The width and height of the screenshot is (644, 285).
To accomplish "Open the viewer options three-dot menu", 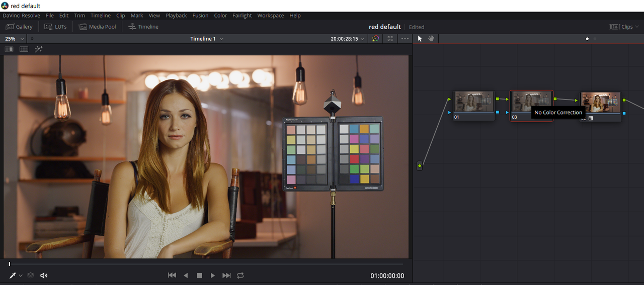I will [405, 39].
